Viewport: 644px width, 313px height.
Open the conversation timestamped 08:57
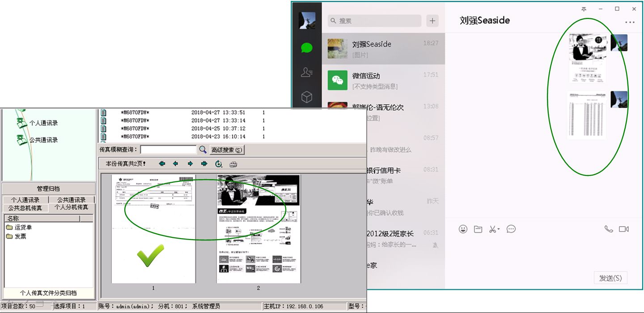[x=406, y=143]
